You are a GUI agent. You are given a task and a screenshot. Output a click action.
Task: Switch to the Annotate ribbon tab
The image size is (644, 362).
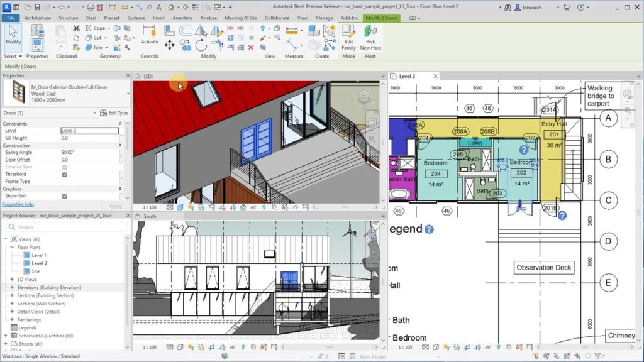click(182, 18)
